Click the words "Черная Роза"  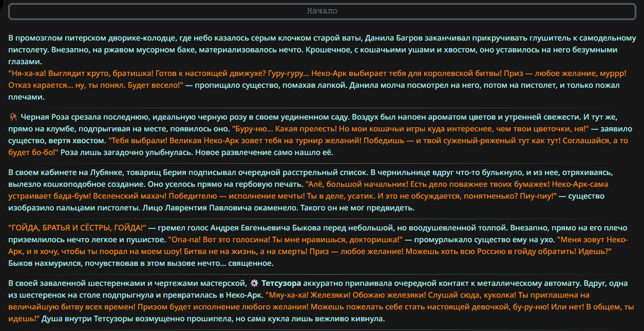(46, 116)
